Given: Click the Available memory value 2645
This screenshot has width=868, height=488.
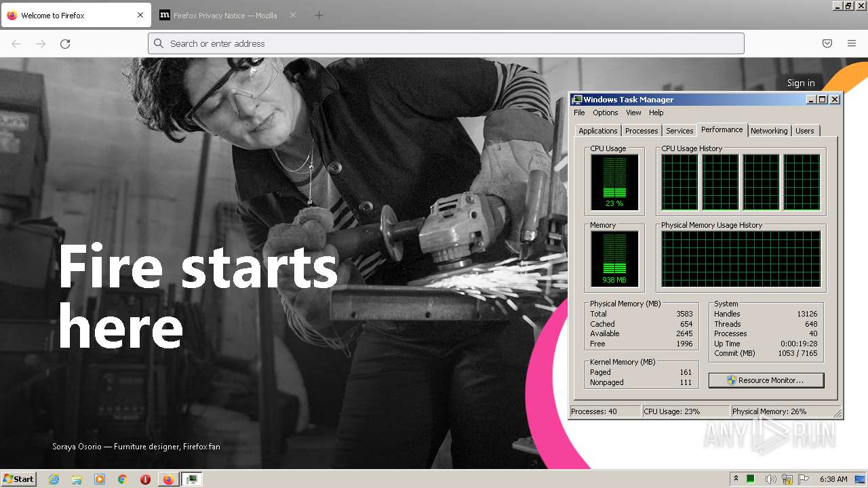Looking at the screenshot, I should [684, 333].
